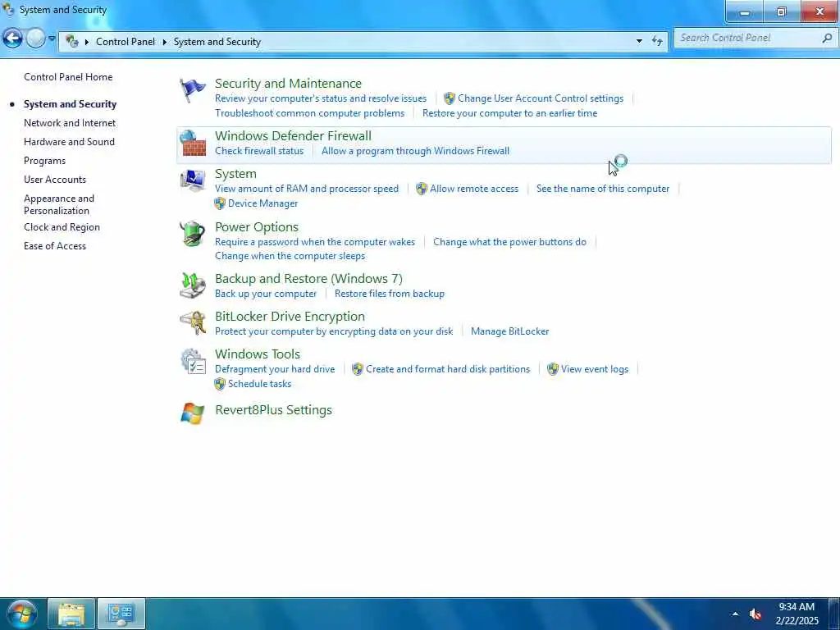
Task: Click the Windows Defender Firewall brick wall icon
Action: point(192,143)
